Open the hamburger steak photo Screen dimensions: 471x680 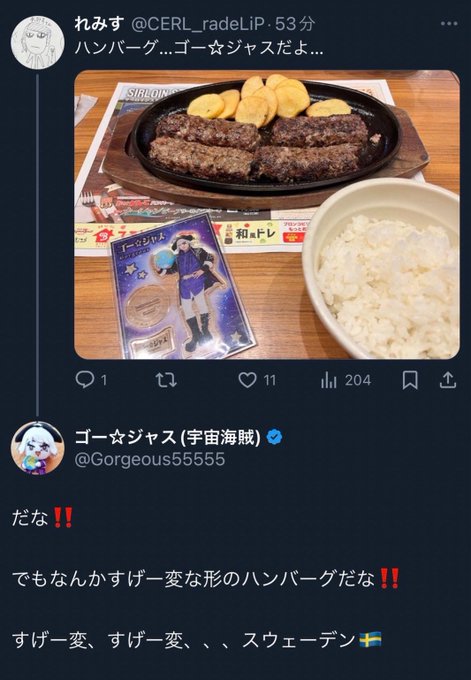point(267,214)
